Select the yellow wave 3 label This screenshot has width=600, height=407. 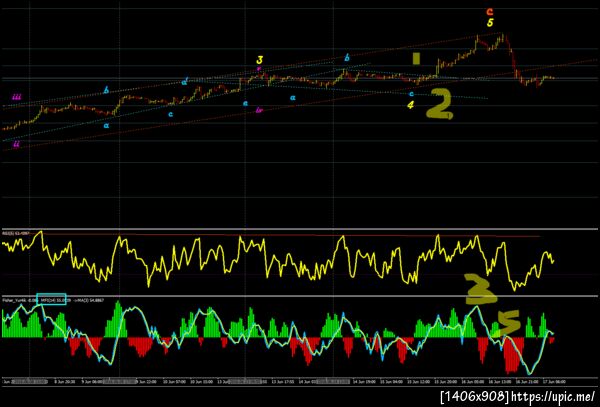pos(260,60)
